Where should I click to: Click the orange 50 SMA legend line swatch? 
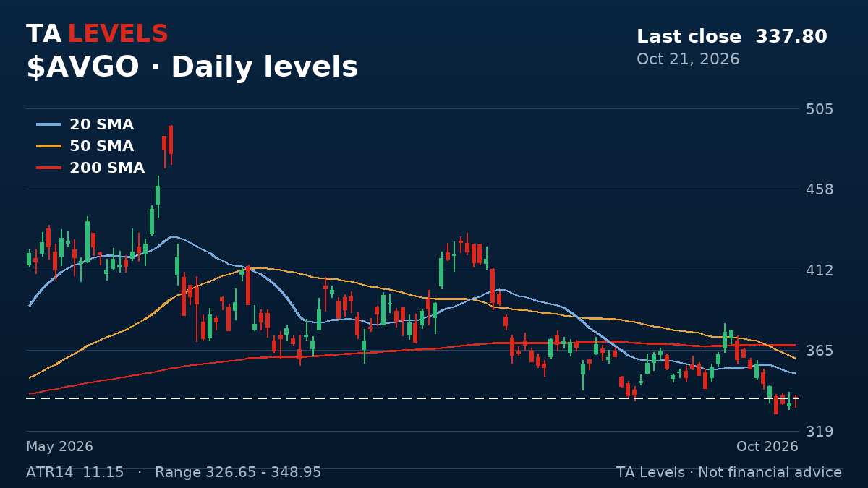click(x=48, y=147)
